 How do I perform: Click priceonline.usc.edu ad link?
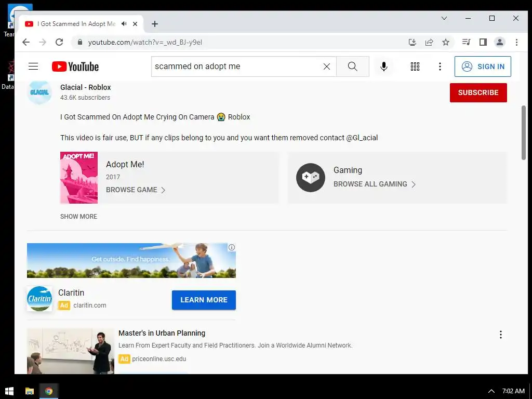coord(159,359)
